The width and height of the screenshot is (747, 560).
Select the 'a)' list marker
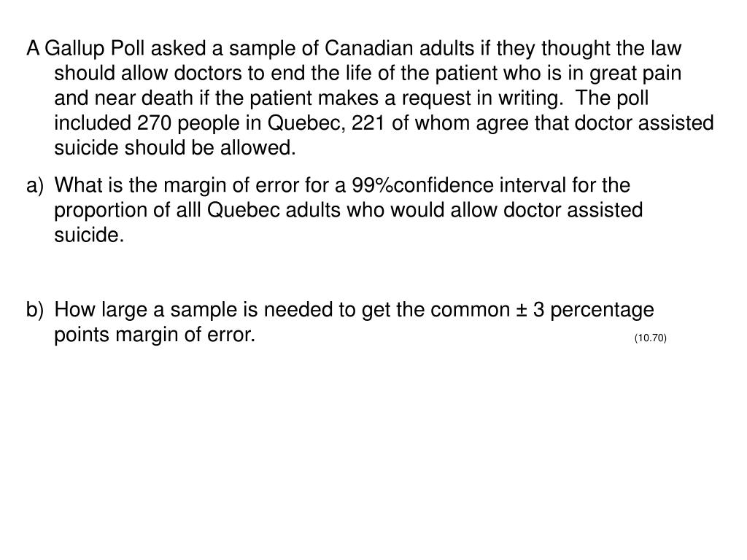[x=35, y=185]
